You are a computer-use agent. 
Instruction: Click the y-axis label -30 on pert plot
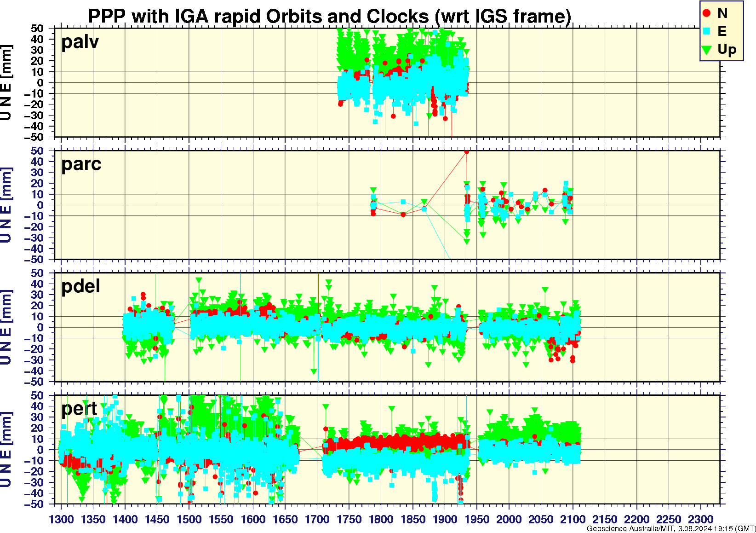[35, 482]
